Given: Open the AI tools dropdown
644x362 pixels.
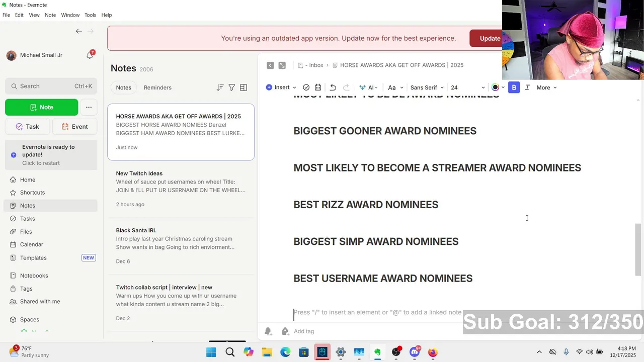Looking at the screenshot, I should pyautogui.click(x=369, y=87).
